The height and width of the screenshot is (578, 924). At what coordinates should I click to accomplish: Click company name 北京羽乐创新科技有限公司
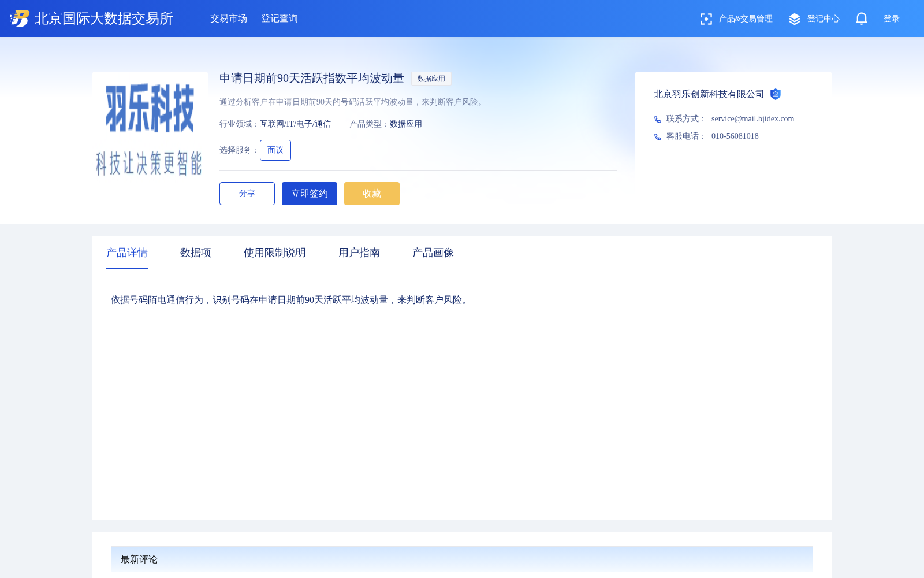coord(709,94)
